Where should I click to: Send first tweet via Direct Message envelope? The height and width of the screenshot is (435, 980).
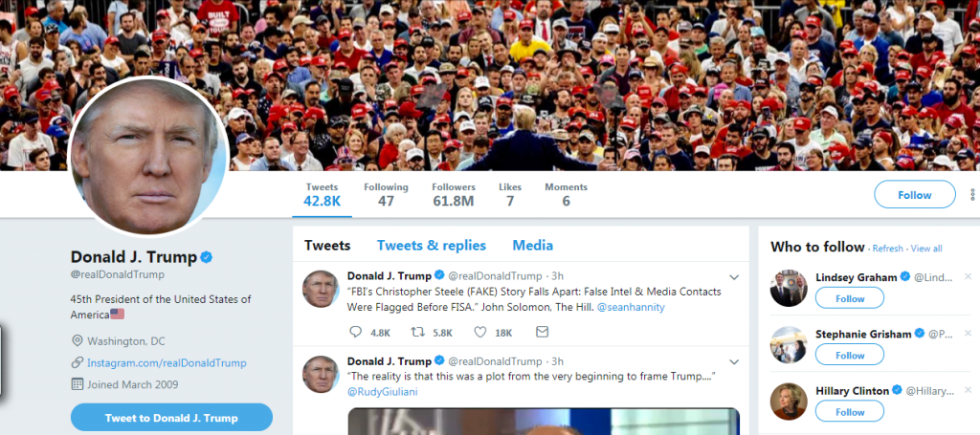[542, 332]
